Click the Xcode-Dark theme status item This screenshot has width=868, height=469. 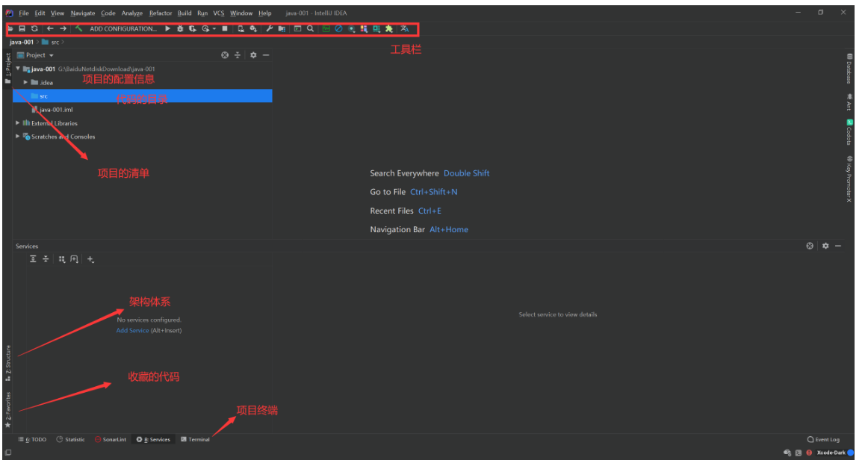[831, 453]
